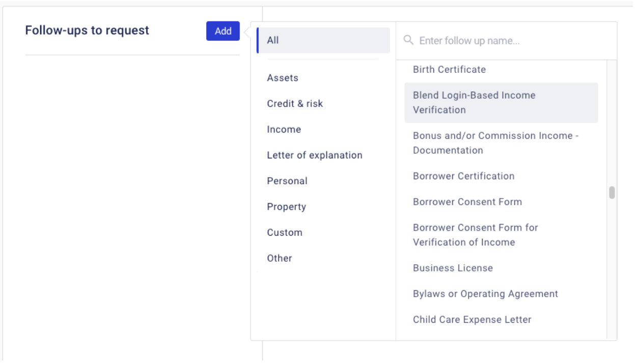Screen dimensions: 635x364
Task: Choose Bonus and/or Commission Income Documentation
Action: (x=495, y=143)
